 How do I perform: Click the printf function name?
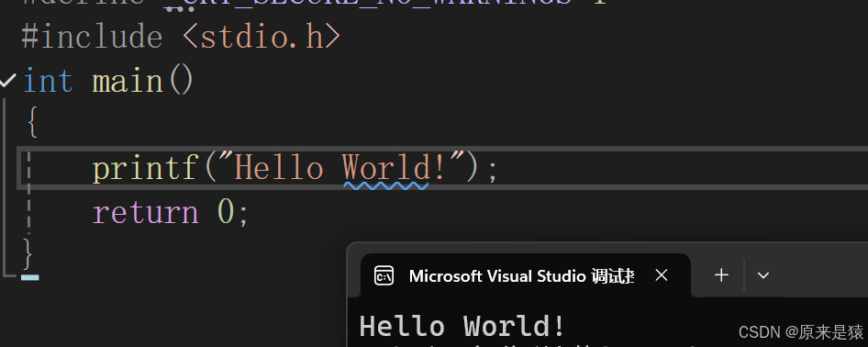coord(145,169)
